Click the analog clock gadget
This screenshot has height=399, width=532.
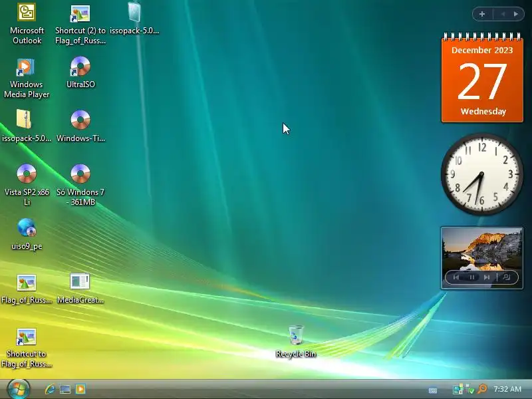[x=482, y=174]
